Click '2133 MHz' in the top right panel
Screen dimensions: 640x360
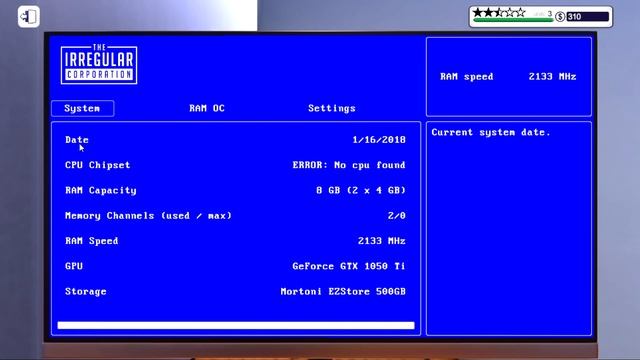552,77
